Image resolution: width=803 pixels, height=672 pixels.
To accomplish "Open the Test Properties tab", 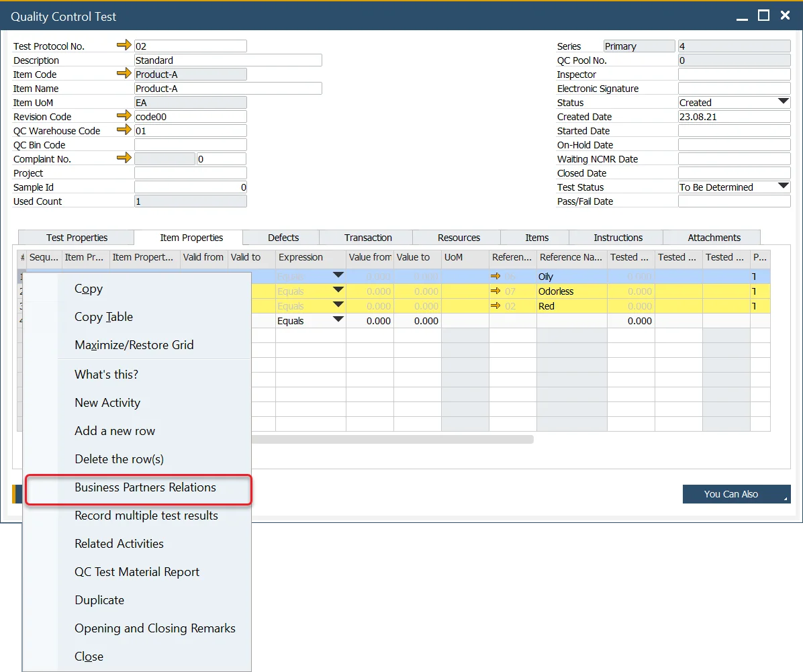I will (77, 238).
